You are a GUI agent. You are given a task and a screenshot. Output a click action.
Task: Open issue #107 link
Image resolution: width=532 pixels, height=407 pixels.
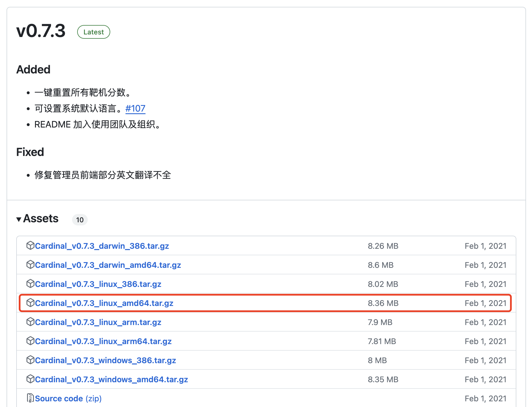(x=135, y=108)
